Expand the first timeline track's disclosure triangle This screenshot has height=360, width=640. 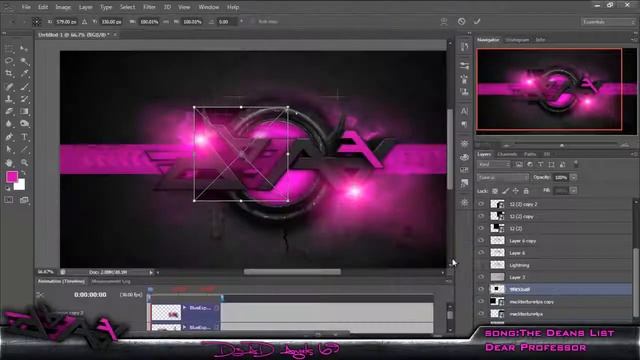tap(184, 307)
